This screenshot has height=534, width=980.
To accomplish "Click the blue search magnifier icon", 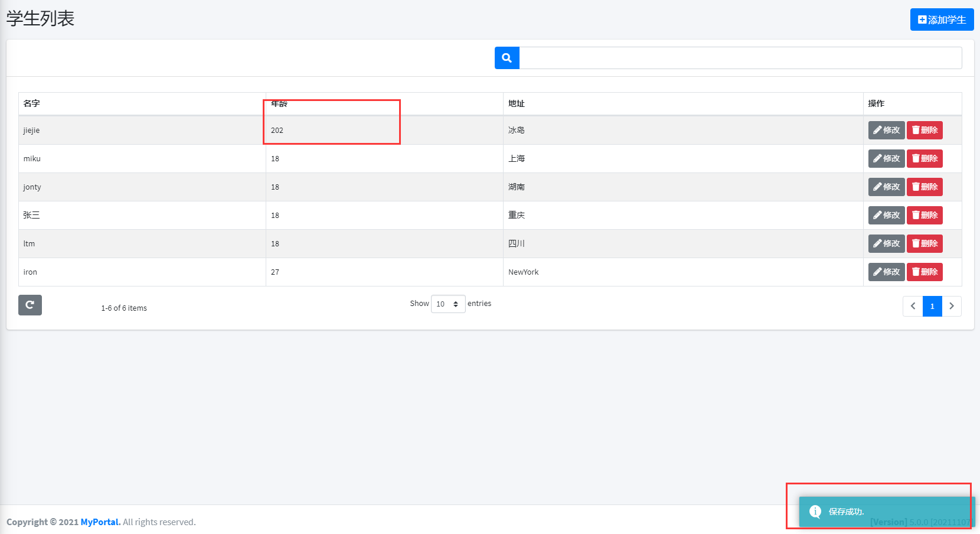I will click(x=507, y=58).
